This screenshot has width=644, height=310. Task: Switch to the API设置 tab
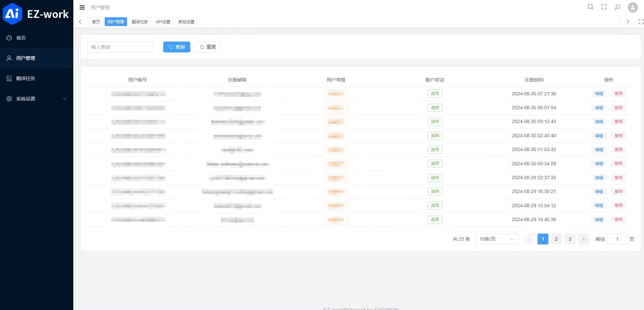pyautogui.click(x=163, y=21)
